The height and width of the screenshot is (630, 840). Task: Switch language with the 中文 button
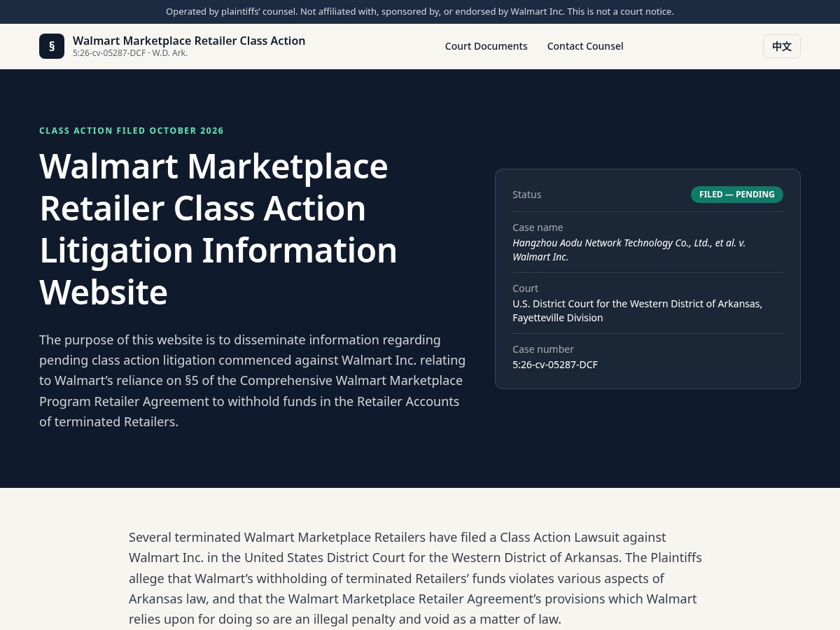782,46
